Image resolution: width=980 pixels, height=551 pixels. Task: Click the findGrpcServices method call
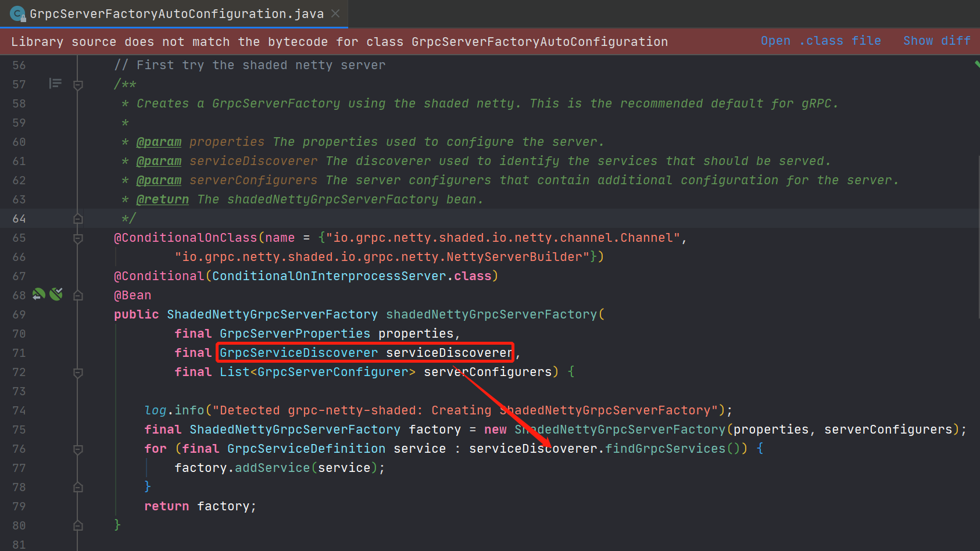point(665,449)
